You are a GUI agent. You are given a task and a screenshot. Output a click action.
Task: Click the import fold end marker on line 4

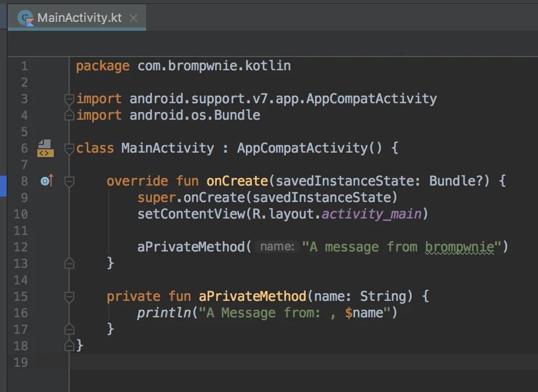pyautogui.click(x=69, y=115)
